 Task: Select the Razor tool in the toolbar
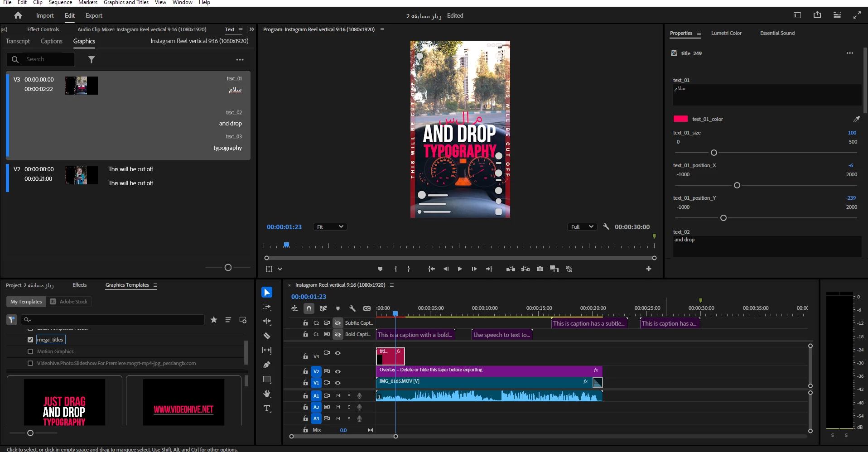click(267, 336)
